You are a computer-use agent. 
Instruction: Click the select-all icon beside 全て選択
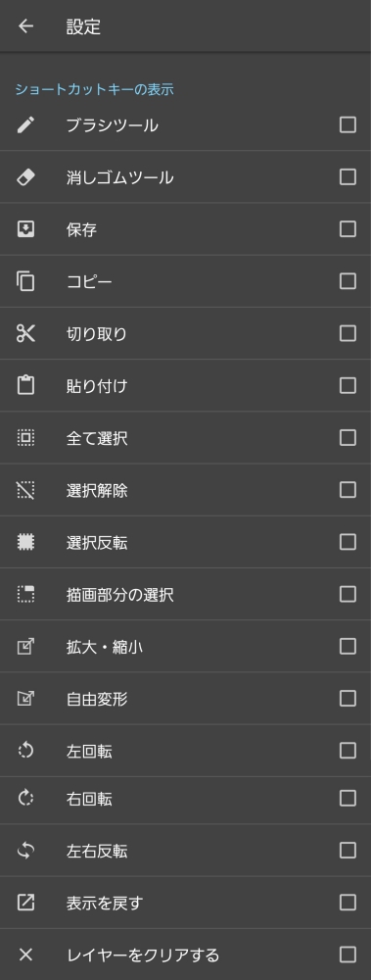point(25,438)
